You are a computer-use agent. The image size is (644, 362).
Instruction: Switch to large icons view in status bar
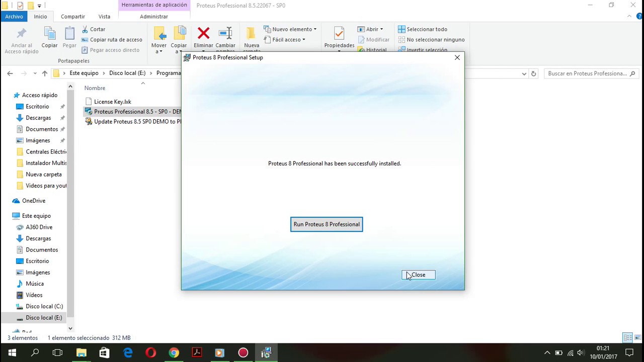point(638,337)
